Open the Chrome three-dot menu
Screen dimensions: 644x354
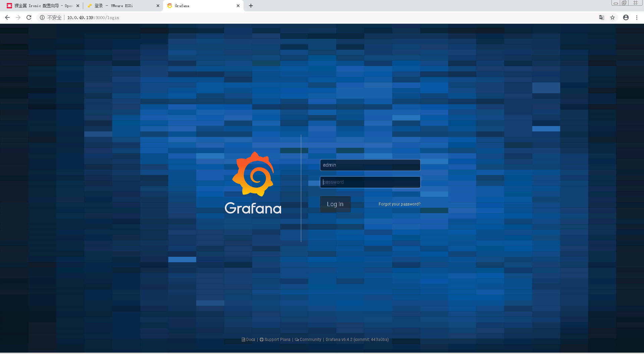point(637,17)
